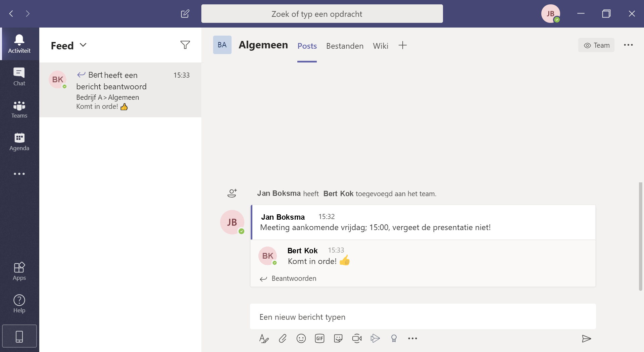The image size is (644, 352).
Task: Open the Agenda calendar
Action: [19, 142]
